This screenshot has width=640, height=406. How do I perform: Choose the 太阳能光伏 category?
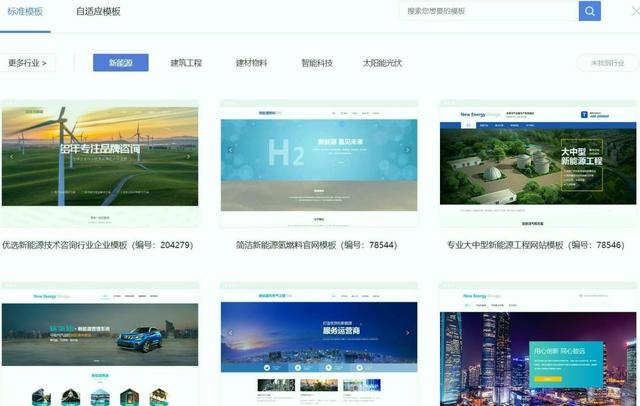click(382, 63)
